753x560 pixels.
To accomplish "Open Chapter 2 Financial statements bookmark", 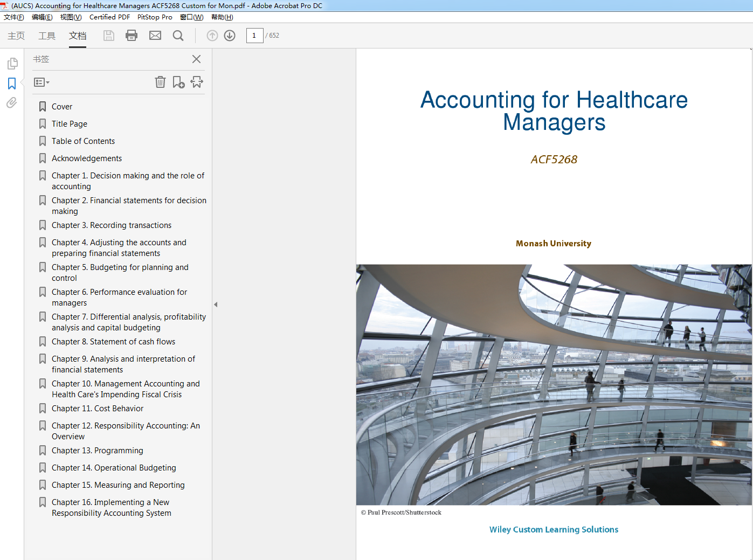I will 129,206.
